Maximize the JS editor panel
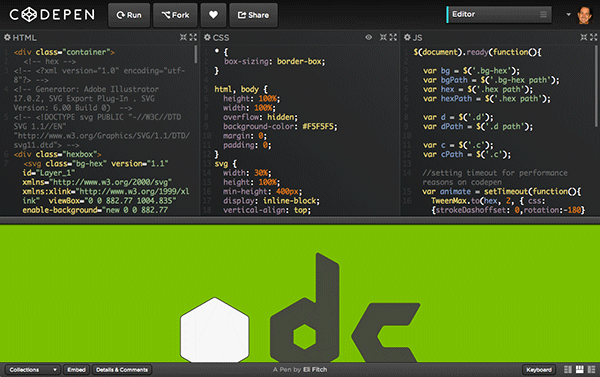Screen dimensions: 600x377 [x=593, y=37]
